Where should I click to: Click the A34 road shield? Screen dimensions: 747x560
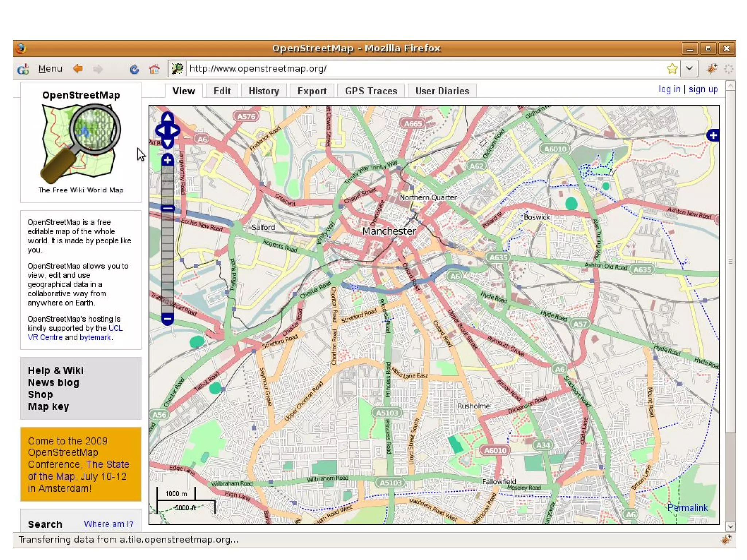pyautogui.click(x=543, y=445)
